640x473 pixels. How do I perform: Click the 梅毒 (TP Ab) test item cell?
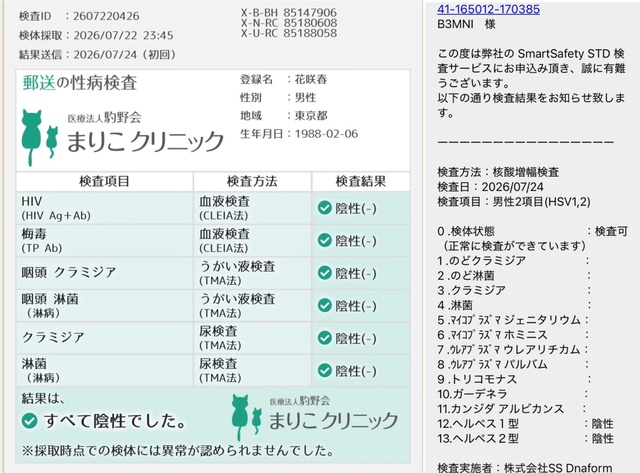(x=104, y=241)
